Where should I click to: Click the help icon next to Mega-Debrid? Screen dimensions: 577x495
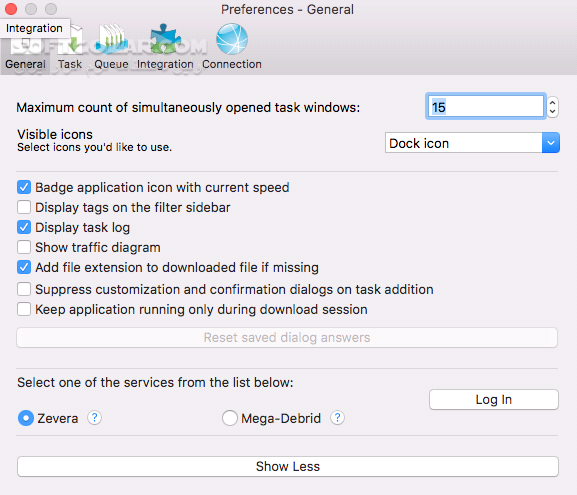[x=337, y=418]
